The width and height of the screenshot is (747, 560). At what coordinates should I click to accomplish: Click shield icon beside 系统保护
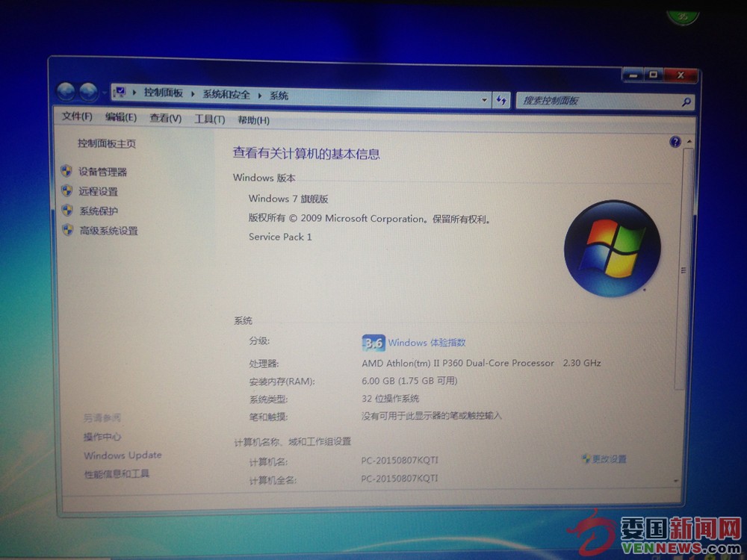[x=68, y=211]
